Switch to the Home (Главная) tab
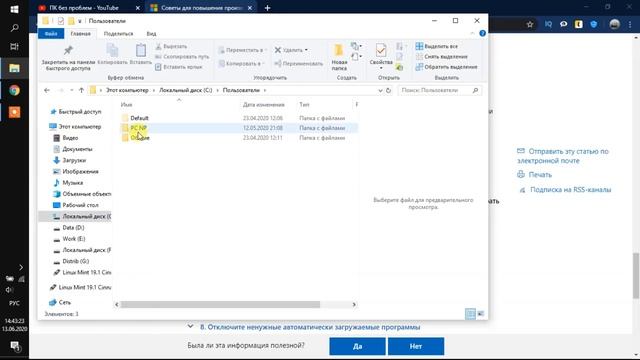 coord(80,34)
